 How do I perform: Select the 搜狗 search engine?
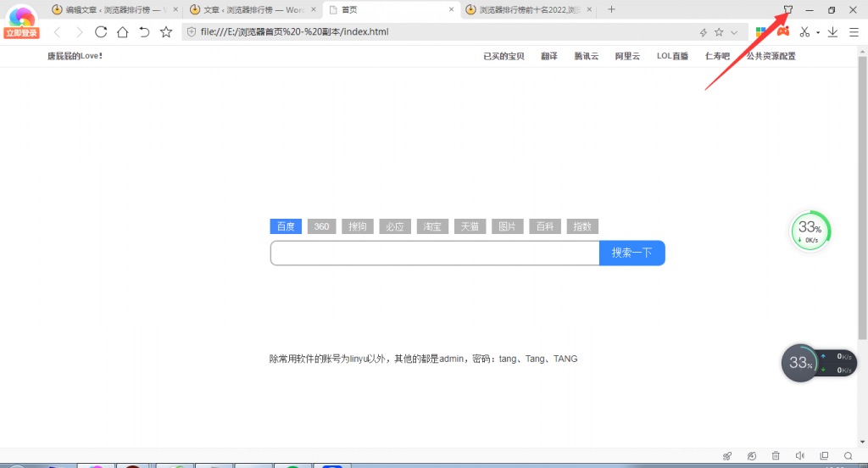click(358, 226)
